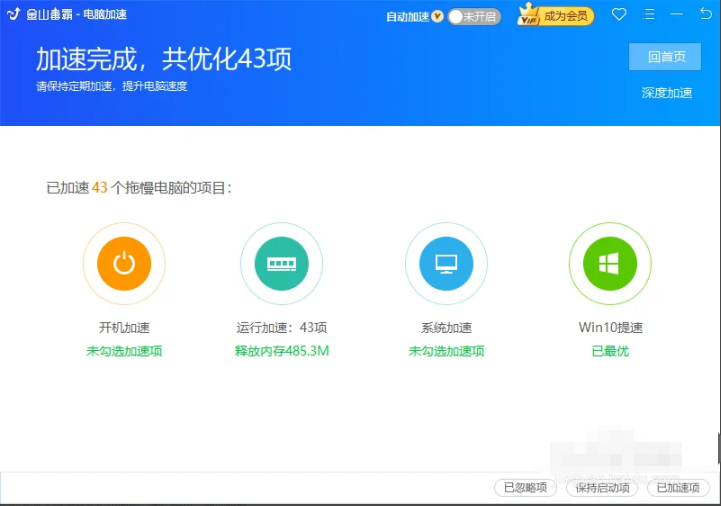
Task: Switch to the 已加速项 tab
Action: (x=678, y=488)
